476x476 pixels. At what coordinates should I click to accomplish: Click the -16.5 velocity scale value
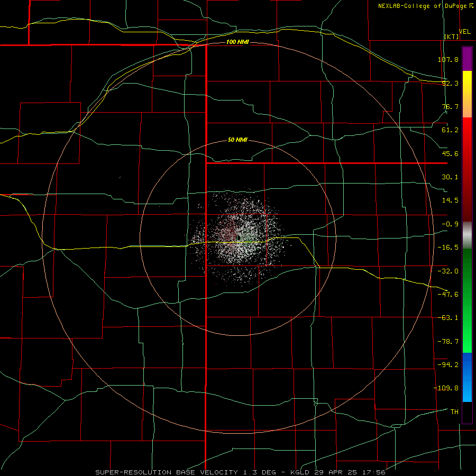click(x=448, y=248)
